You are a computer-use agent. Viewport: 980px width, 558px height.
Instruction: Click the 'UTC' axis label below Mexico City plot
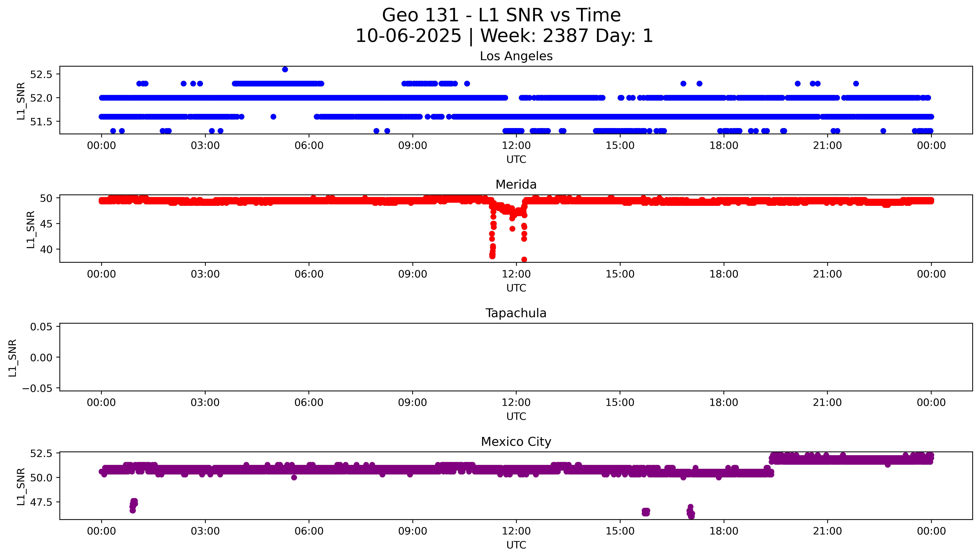pos(516,545)
